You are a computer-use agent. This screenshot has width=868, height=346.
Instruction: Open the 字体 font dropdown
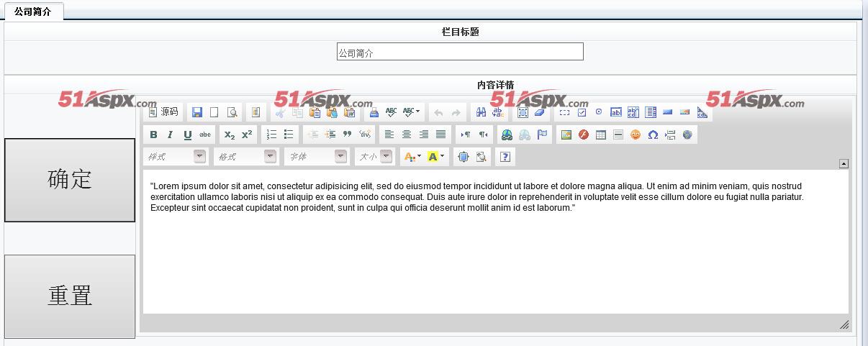click(317, 156)
